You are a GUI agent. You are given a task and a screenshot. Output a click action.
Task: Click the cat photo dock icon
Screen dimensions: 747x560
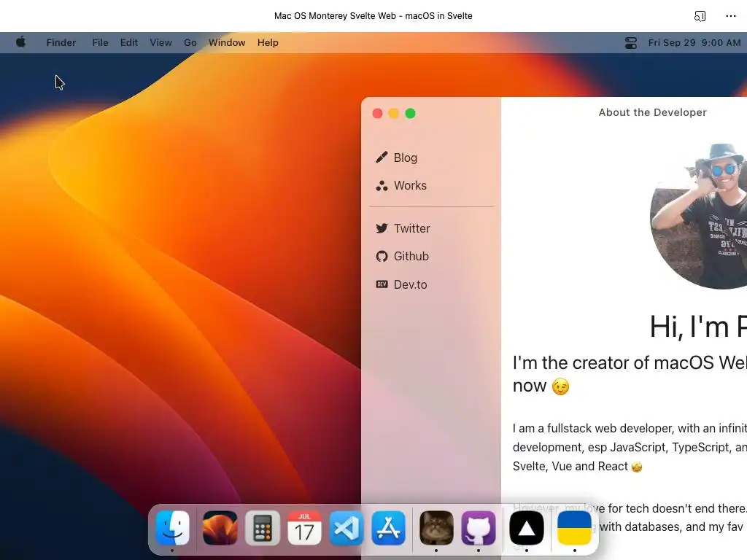click(x=436, y=528)
